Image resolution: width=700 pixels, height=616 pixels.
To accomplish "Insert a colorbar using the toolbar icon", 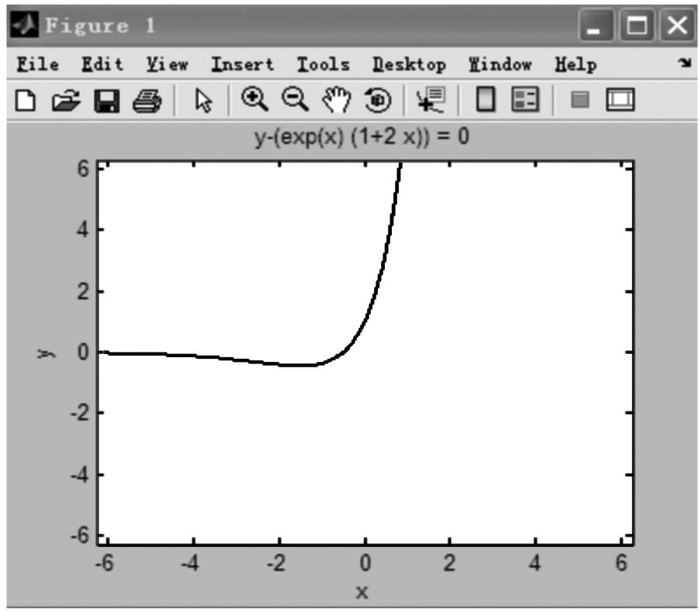I will pos(486,99).
